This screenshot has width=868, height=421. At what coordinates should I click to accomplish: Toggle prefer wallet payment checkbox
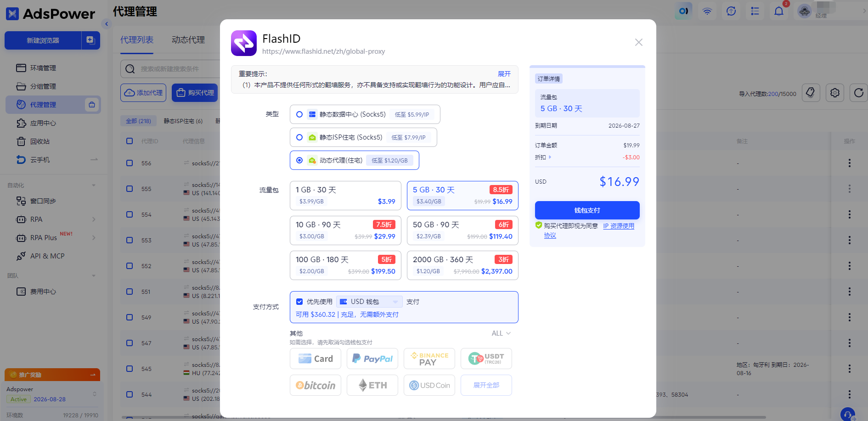(x=299, y=302)
